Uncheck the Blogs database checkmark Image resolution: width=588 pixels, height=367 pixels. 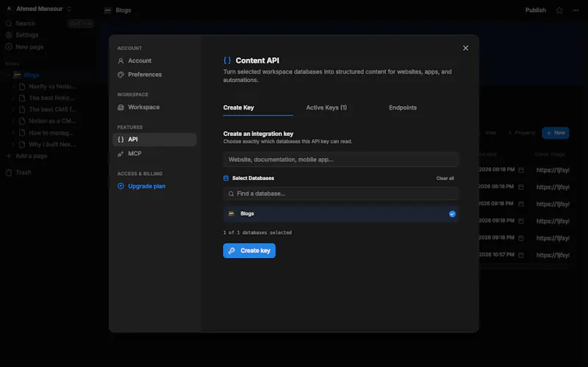click(x=452, y=214)
